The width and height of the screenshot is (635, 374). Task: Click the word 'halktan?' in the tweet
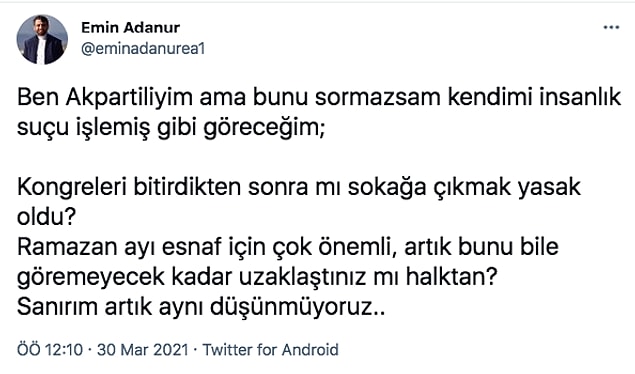(x=452, y=277)
